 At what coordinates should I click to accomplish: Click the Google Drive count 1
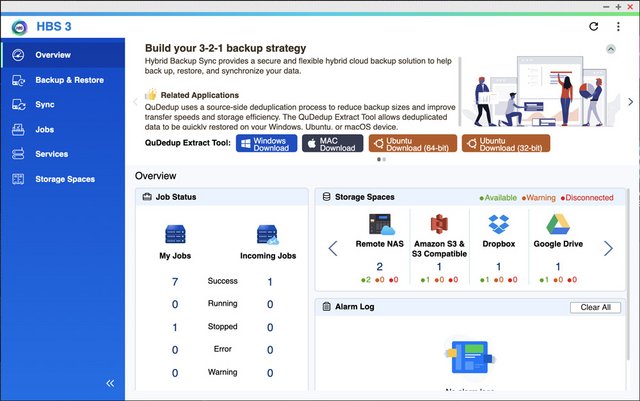tap(558, 267)
